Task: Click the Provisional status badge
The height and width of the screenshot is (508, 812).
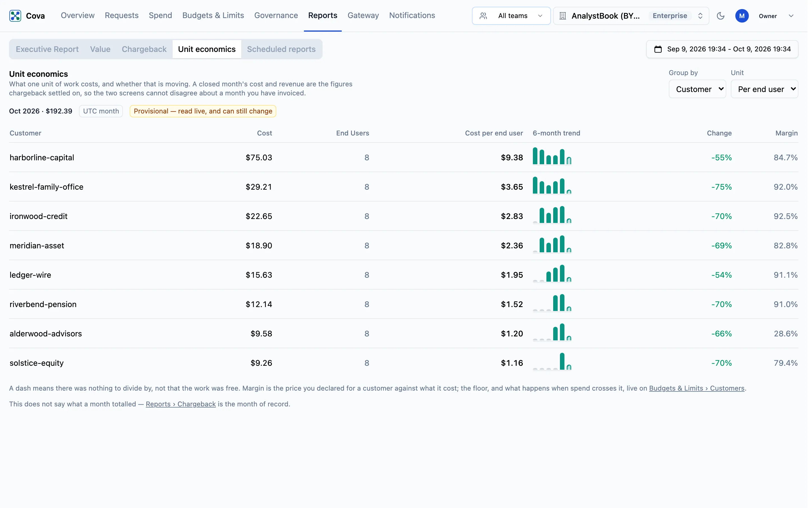Action: click(x=203, y=111)
